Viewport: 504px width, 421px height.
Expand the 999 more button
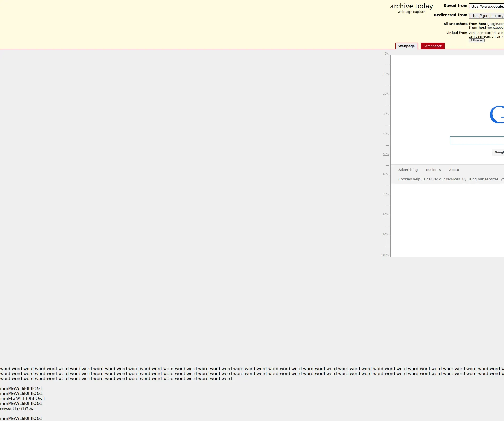tap(477, 40)
